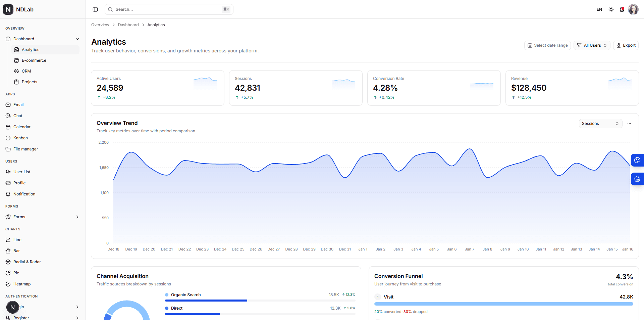Select the CRM dashboard icon
Image resolution: width=644 pixels, height=320 pixels.
click(16, 71)
